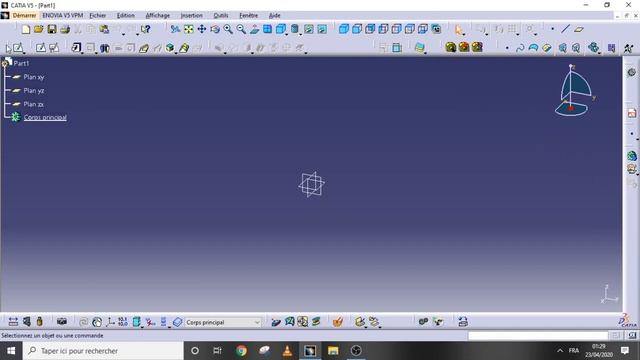Select the Pan four-arrow tool
Screen dimensions: 640x360
tap(202, 29)
